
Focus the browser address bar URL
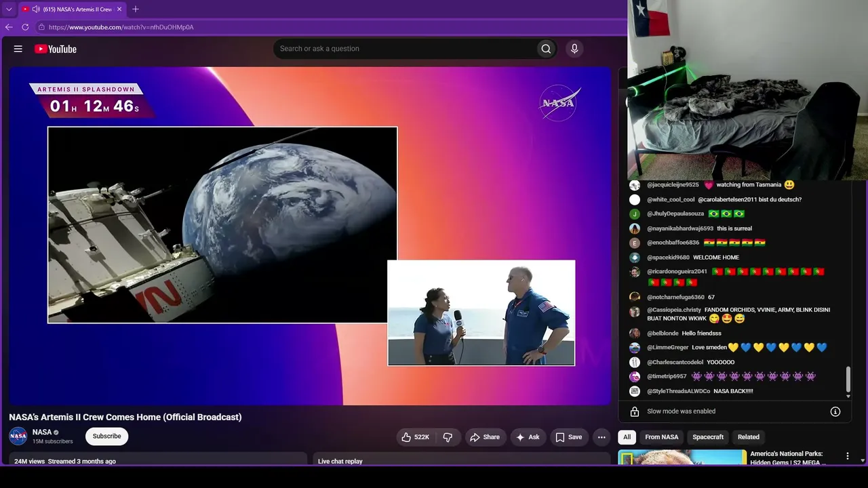[121, 27]
